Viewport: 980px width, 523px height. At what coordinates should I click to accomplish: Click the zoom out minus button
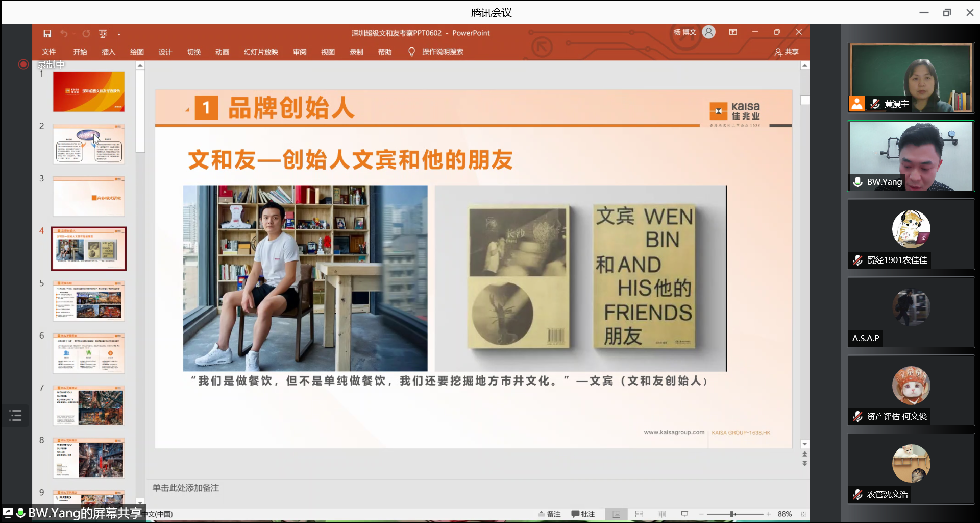pyautogui.click(x=701, y=514)
